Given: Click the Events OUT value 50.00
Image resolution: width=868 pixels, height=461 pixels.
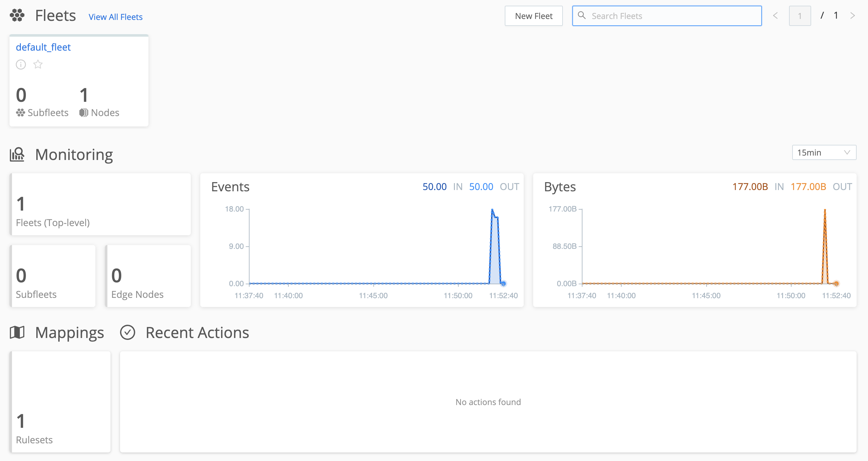Looking at the screenshot, I should pyautogui.click(x=481, y=187).
